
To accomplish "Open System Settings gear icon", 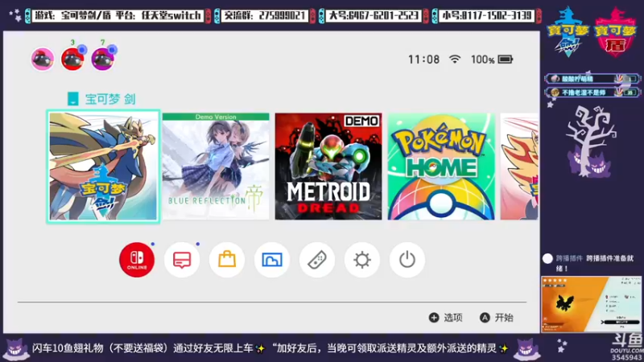I will [361, 259].
